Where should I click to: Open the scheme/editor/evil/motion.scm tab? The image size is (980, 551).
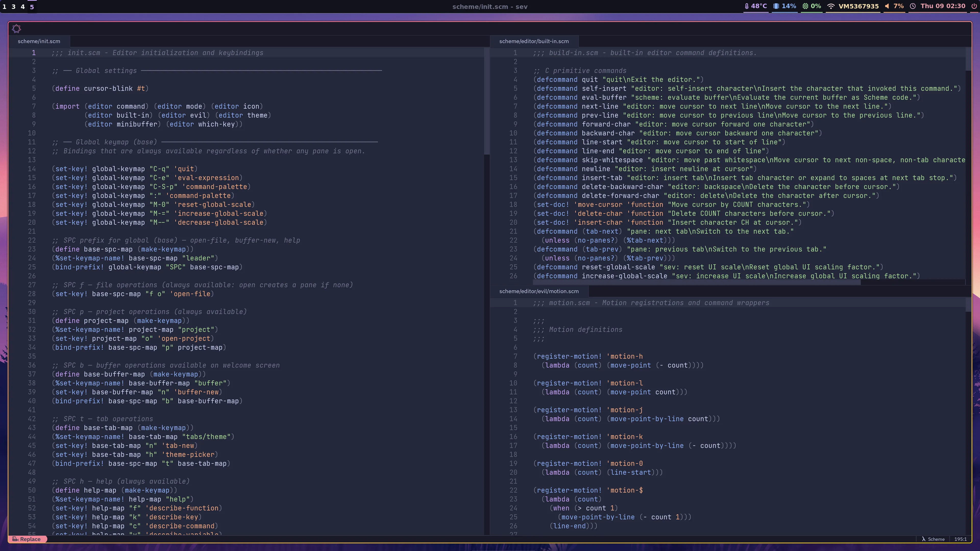(x=539, y=291)
